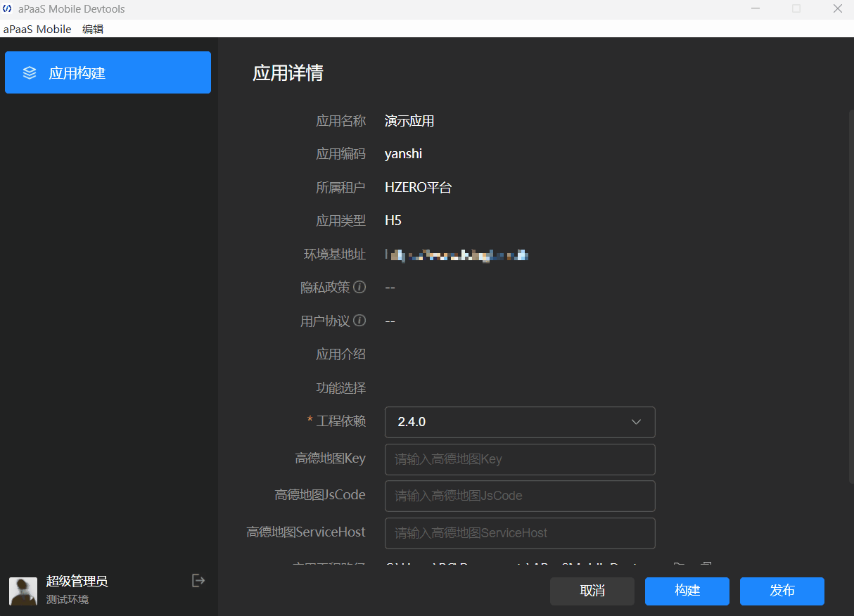Focus the 高德地图JsCode input field

(520, 496)
